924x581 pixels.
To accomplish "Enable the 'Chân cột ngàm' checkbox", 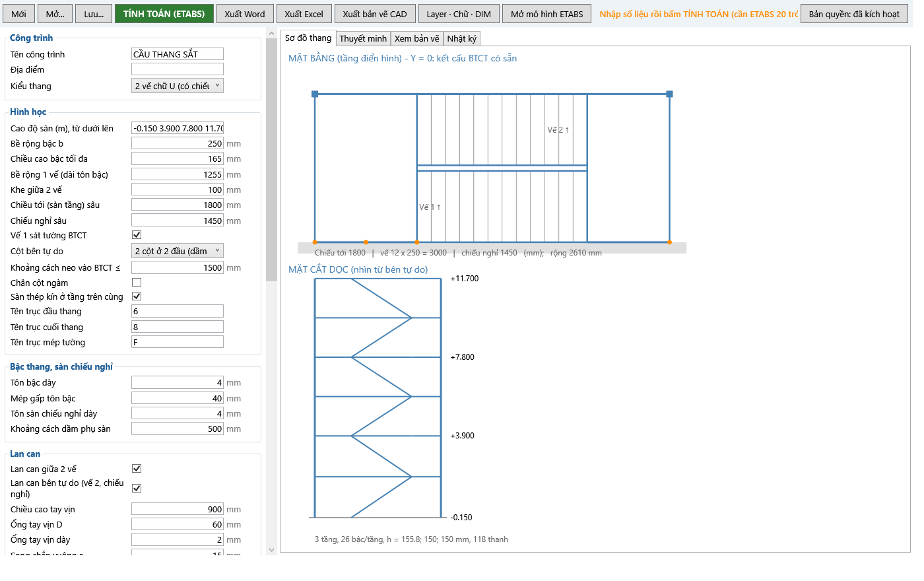I will point(137,283).
